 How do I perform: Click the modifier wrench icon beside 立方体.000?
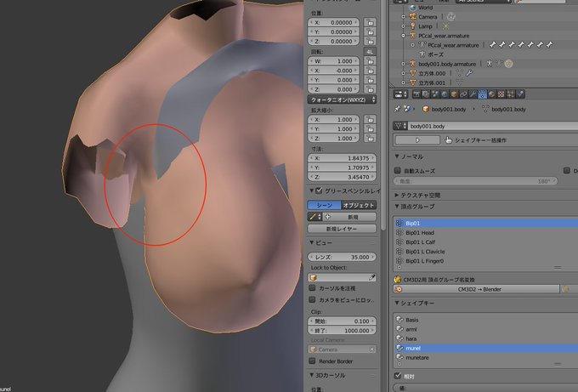[469, 73]
